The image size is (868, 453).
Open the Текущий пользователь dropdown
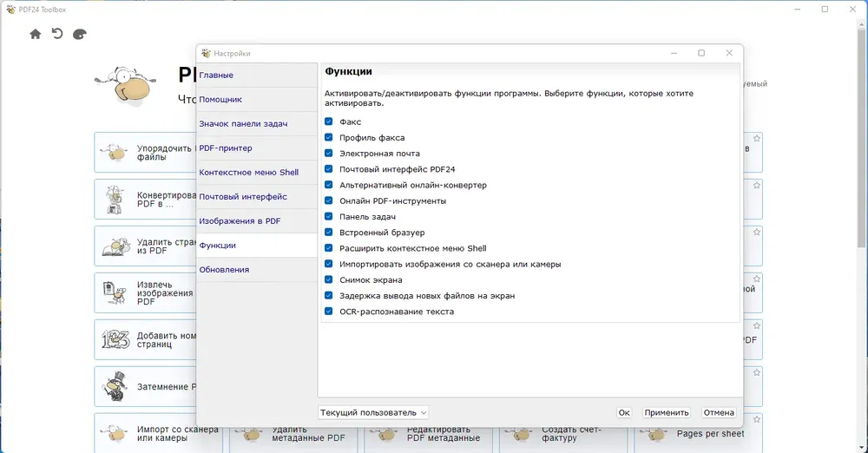(x=373, y=412)
